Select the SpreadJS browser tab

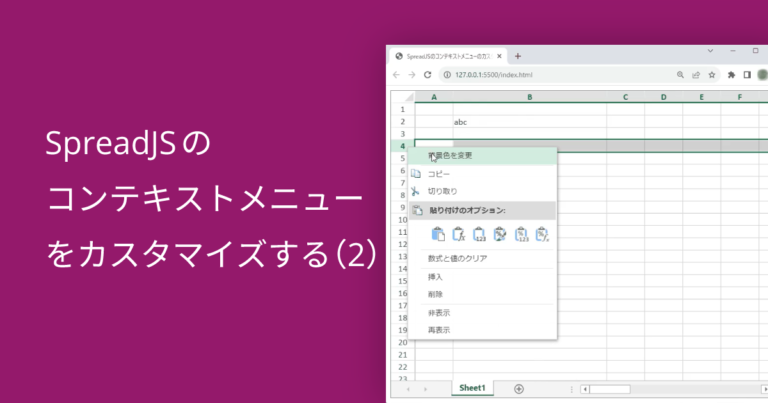448,56
